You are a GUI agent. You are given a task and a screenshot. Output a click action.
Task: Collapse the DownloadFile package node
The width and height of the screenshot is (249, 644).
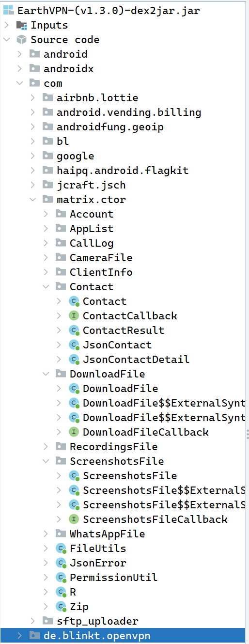pos(46,374)
